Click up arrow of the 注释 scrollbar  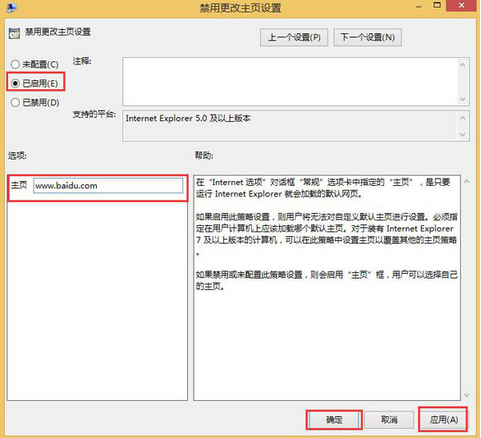click(463, 65)
